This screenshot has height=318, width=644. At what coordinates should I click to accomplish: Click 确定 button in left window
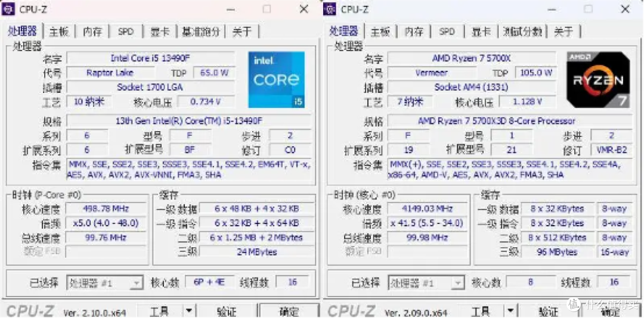click(x=289, y=311)
